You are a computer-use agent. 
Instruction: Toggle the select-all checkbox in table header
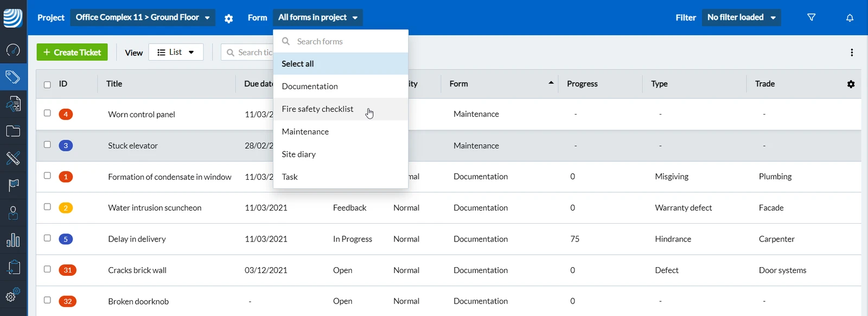pyautogui.click(x=47, y=85)
